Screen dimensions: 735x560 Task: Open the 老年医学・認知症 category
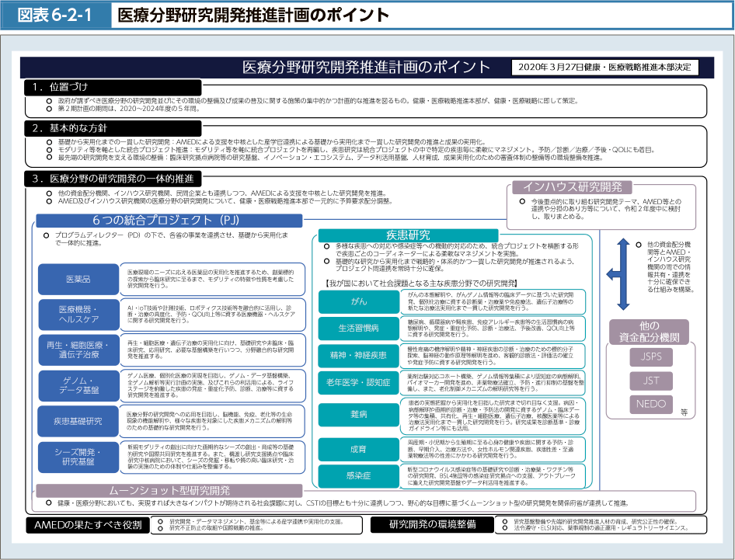click(358, 382)
